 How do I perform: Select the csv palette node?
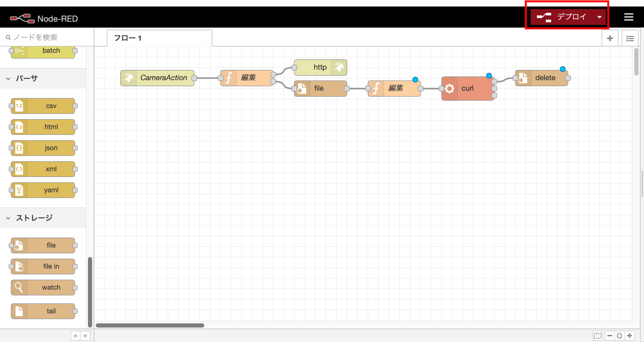click(43, 106)
